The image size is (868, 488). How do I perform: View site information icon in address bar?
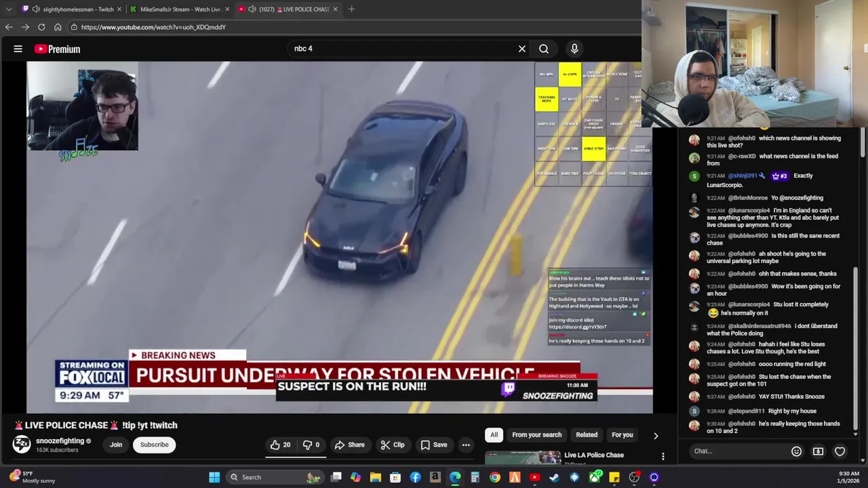coord(74,27)
